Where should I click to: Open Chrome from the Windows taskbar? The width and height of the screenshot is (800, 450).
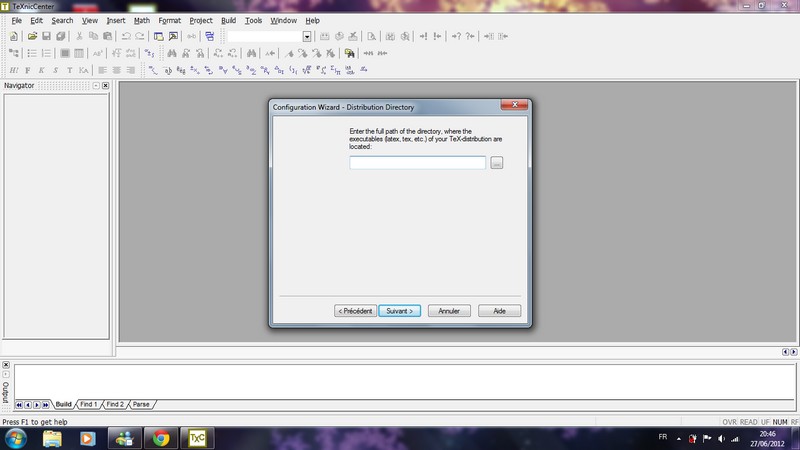coord(159,438)
